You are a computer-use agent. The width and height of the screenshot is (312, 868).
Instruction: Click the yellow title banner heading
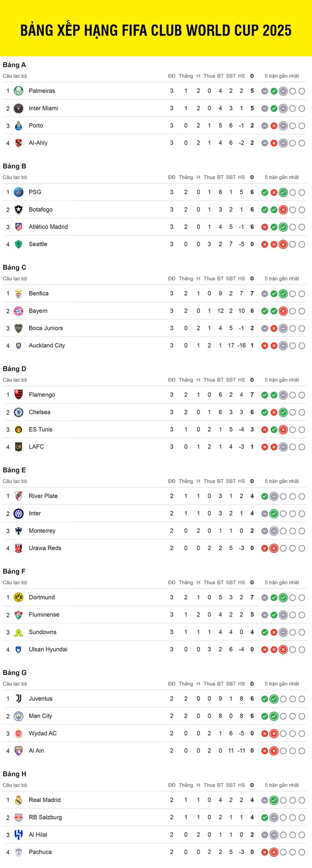[156, 30]
